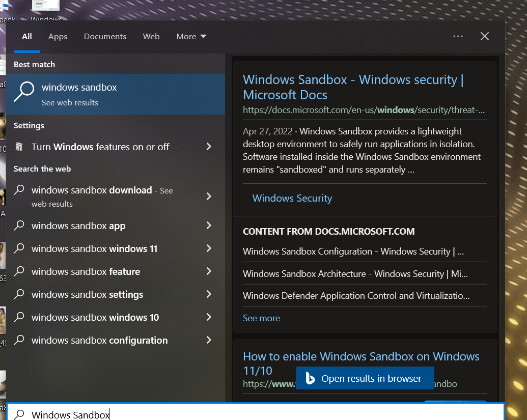
Task: Click the Windows features settings icon
Action: [x=19, y=147]
